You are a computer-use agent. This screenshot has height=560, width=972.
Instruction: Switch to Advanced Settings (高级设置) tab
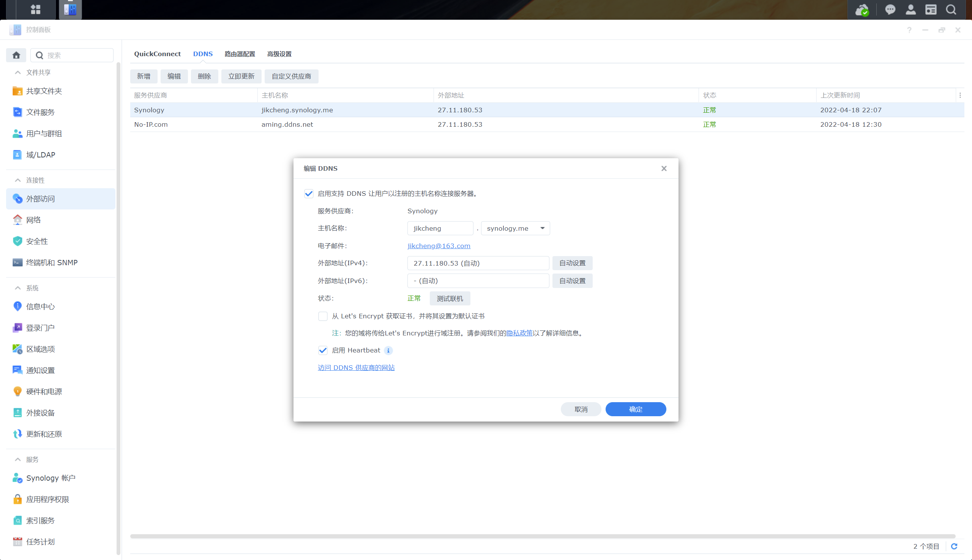pyautogui.click(x=279, y=54)
